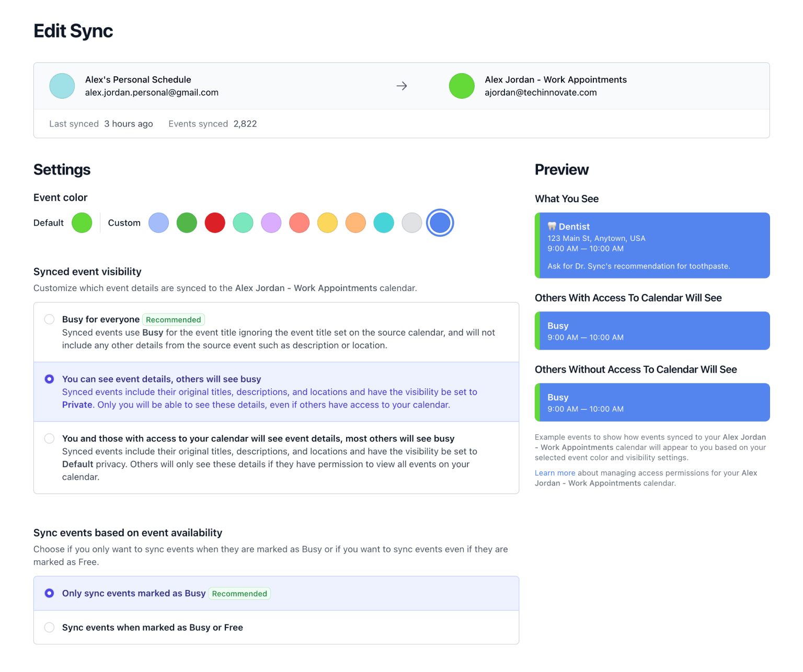
Task: Select the "Busy for everyone" visibility option
Action: pyautogui.click(x=49, y=319)
